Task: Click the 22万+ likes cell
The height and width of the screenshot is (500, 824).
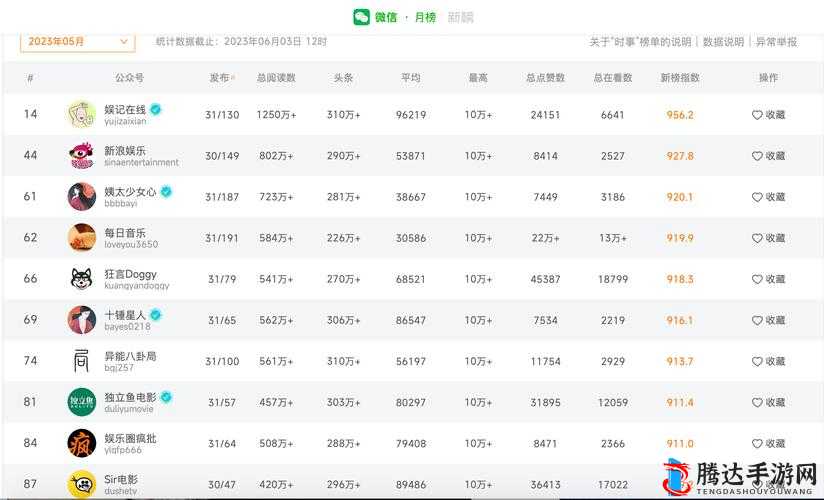Action: [x=545, y=238]
